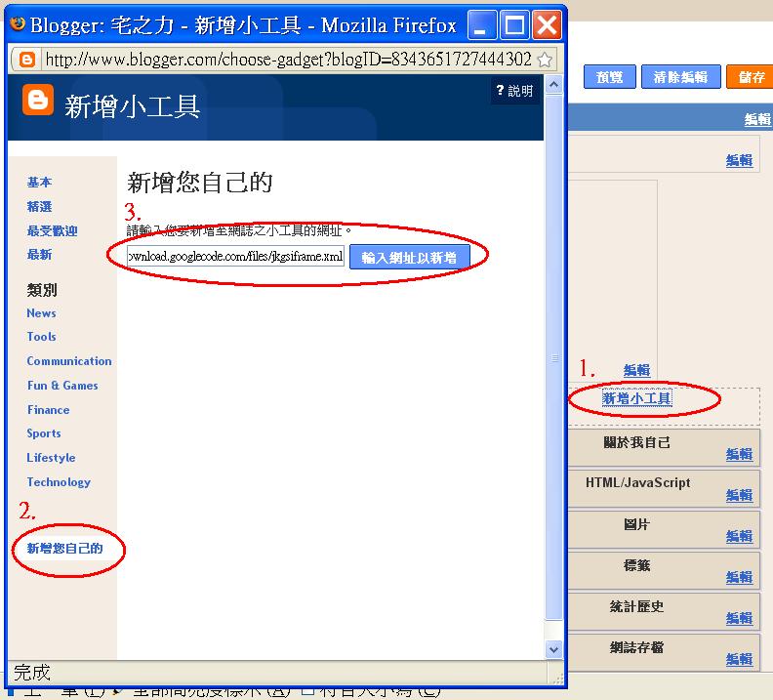Open the Fun & Games category
773x700 pixels.
pos(62,386)
